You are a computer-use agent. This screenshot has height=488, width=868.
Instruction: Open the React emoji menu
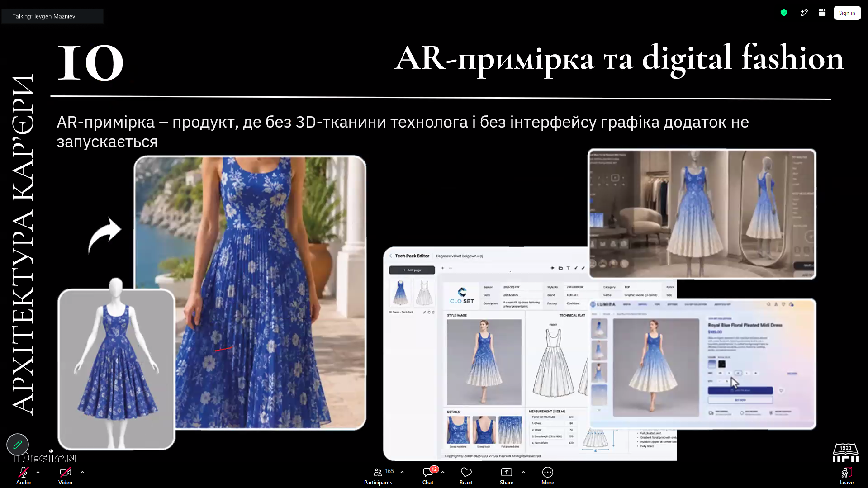[x=466, y=476]
